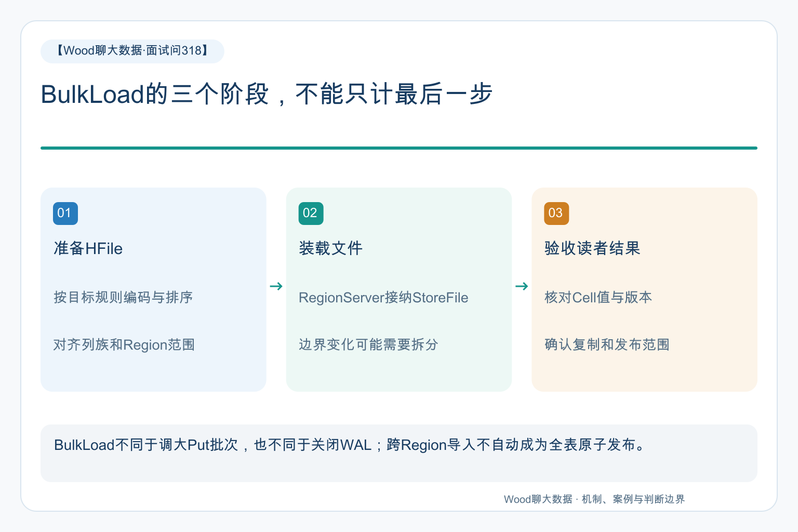This screenshot has height=532, width=798.
Task: Click the footer "Wood聊大数据 · 机制、案例与判断边界"
Action: [594, 499]
